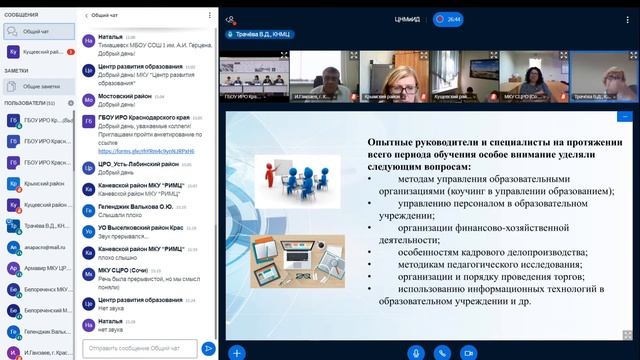The height and width of the screenshot is (360, 640).
Task: Fullscreen the Кущевский район webcam tile
Action: click(x=494, y=55)
